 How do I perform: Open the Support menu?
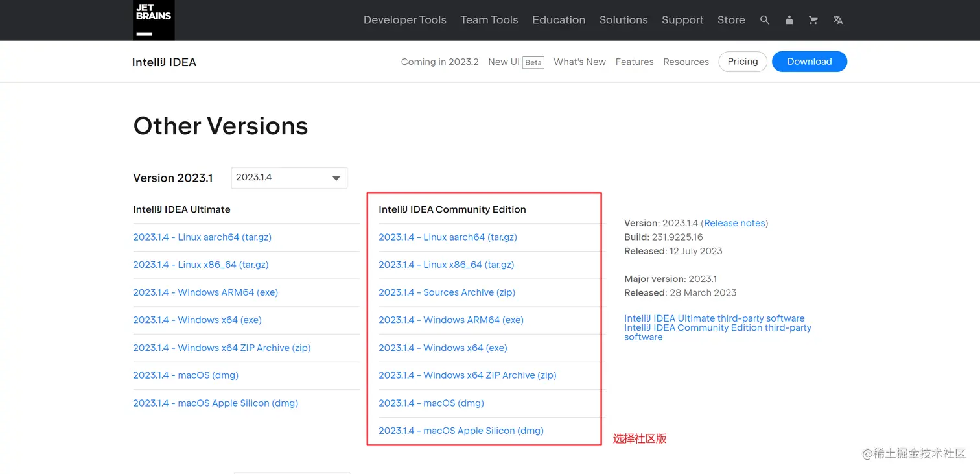coord(682,20)
